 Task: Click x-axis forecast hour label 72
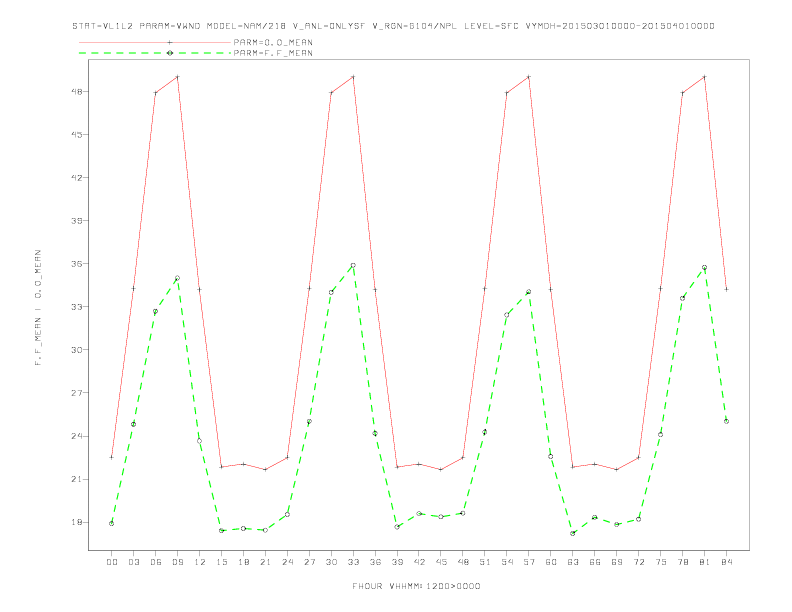point(638,562)
